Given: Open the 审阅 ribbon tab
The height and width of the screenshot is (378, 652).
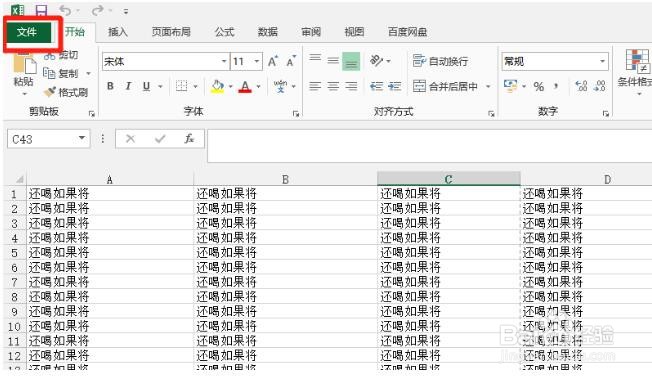Looking at the screenshot, I should 311,32.
